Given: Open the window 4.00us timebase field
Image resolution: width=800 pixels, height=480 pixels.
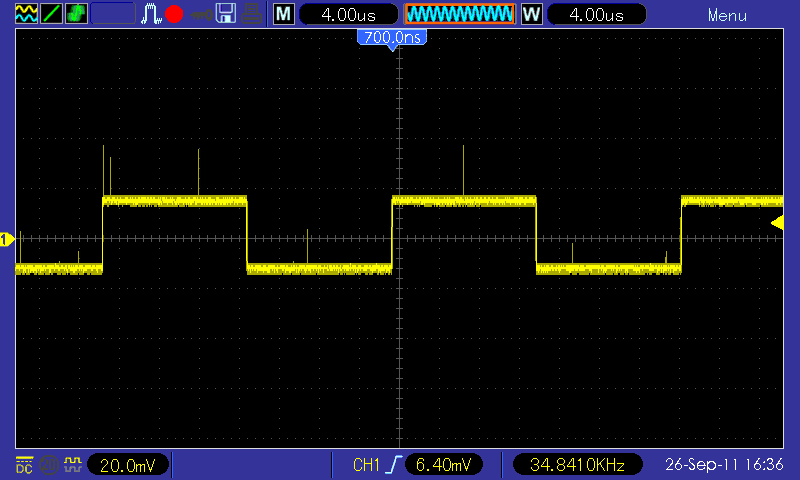Looking at the screenshot, I should pyautogui.click(x=596, y=14).
